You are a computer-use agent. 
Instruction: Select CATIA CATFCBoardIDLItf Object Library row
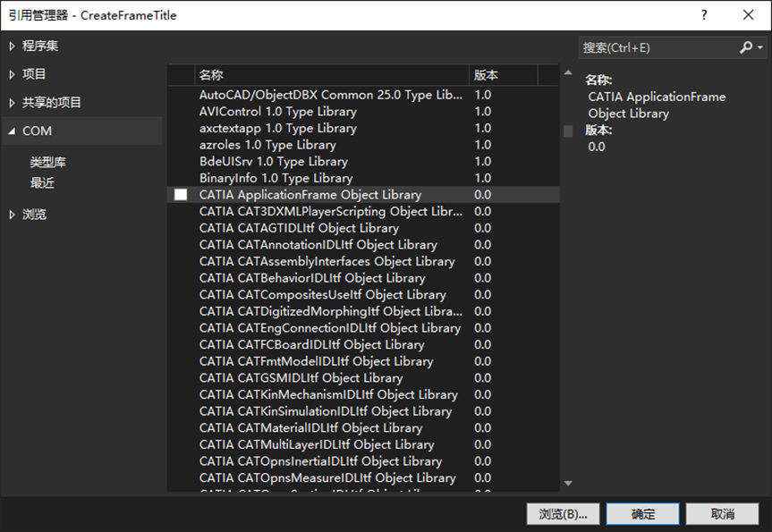coord(363,345)
